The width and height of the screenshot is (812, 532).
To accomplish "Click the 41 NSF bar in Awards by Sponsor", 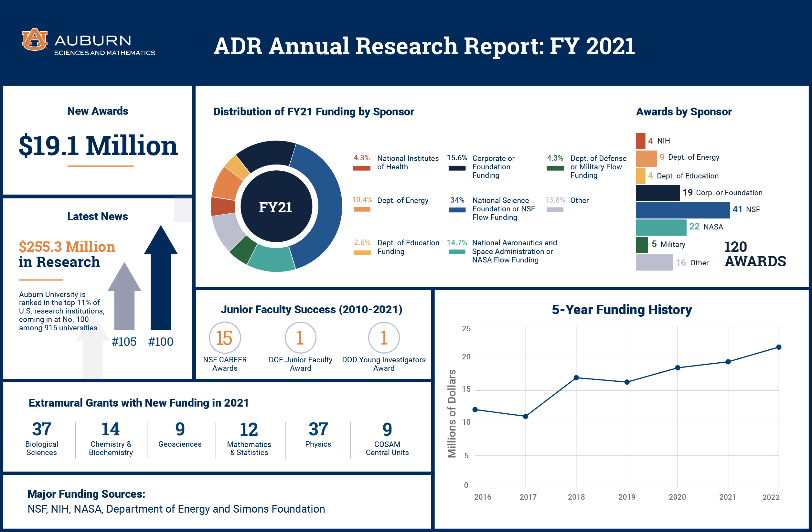I will click(682, 210).
